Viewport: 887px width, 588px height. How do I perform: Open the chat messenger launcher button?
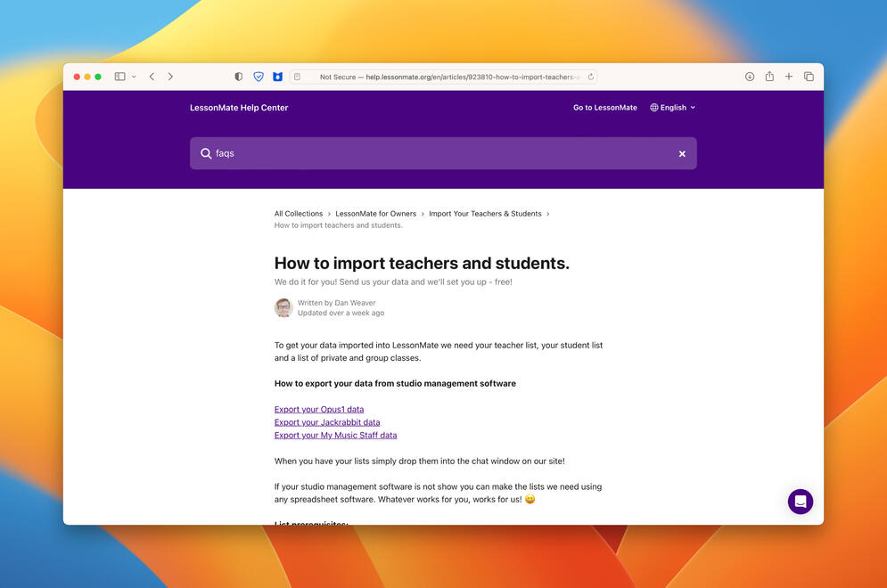800,502
